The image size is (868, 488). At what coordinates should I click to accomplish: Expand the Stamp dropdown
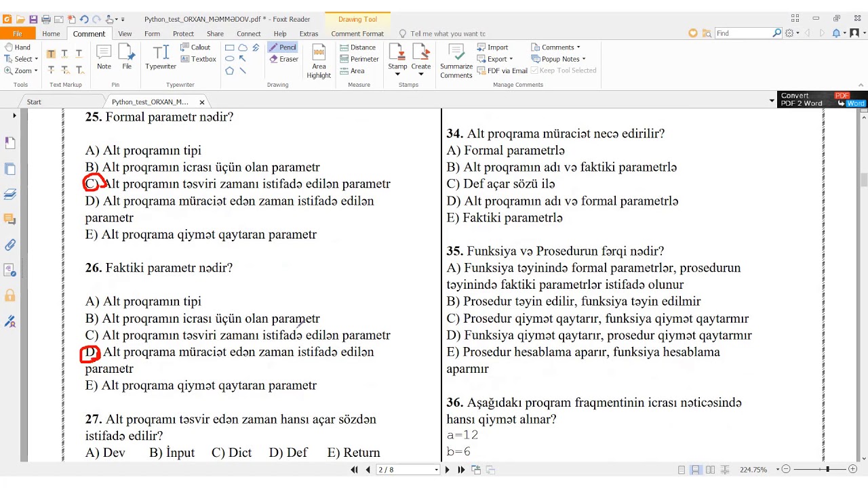[x=397, y=75]
